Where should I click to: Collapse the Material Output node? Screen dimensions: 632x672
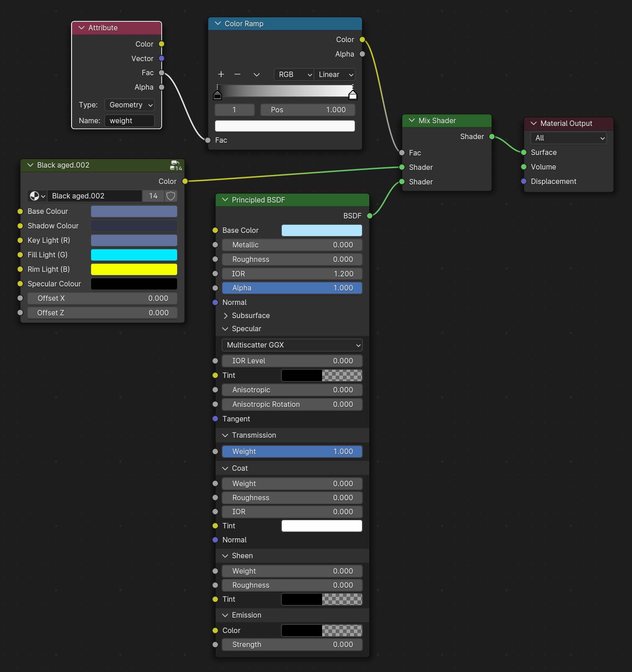[x=534, y=123]
